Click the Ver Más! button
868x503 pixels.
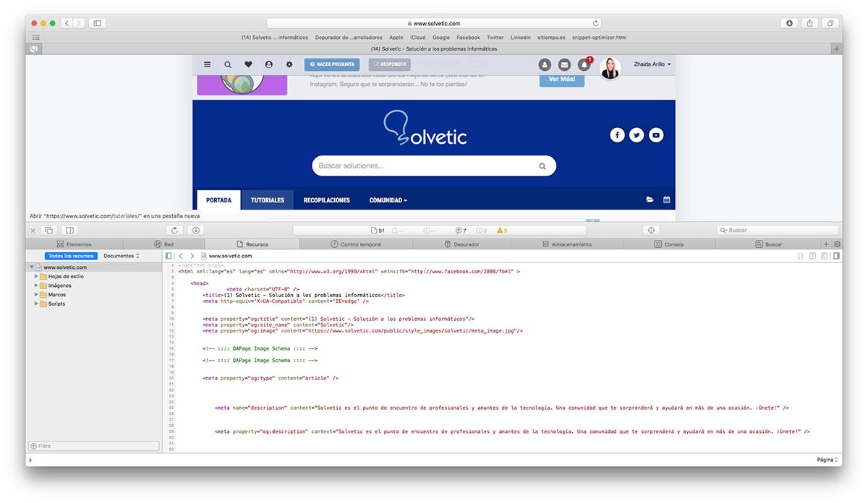click(562, 79)
